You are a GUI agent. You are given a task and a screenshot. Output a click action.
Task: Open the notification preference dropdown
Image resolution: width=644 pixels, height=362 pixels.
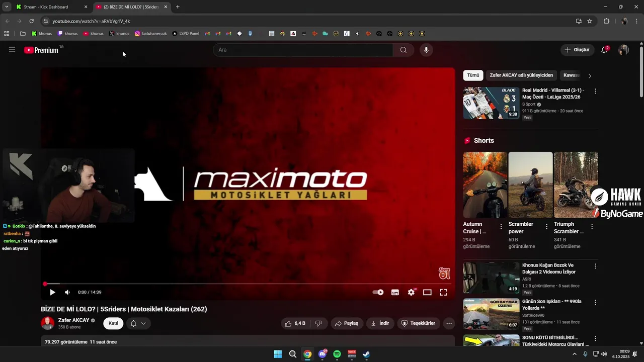[138, 323]
